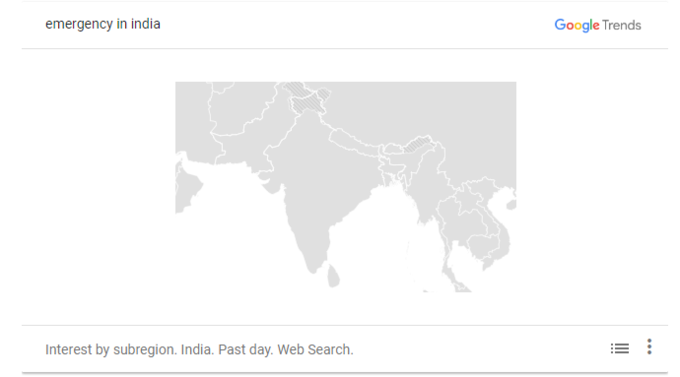680x377 pixels.
Task: Select Myanmar on the map
Action: (427, 191)
